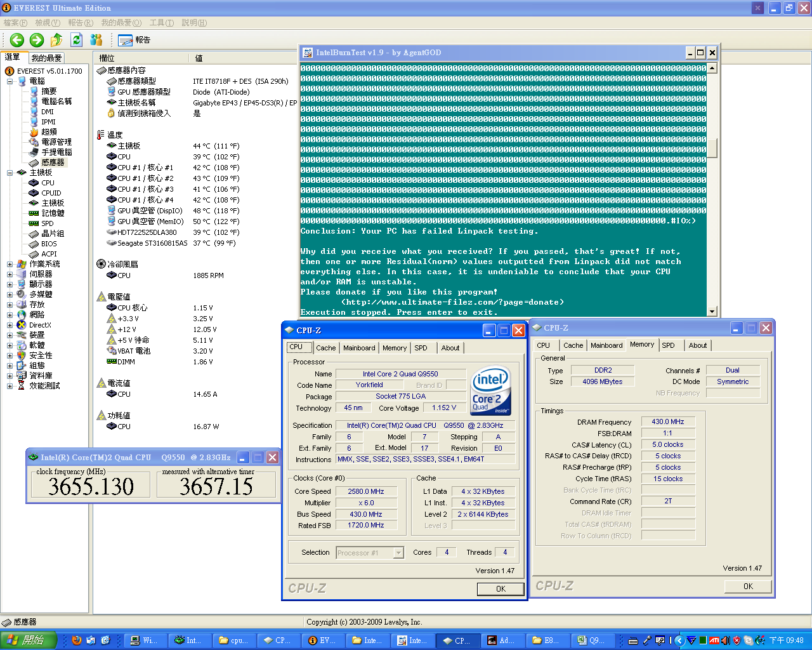Open About tab in CPU-Z memory window
The image size is (812, 650).
coord(698,345)
